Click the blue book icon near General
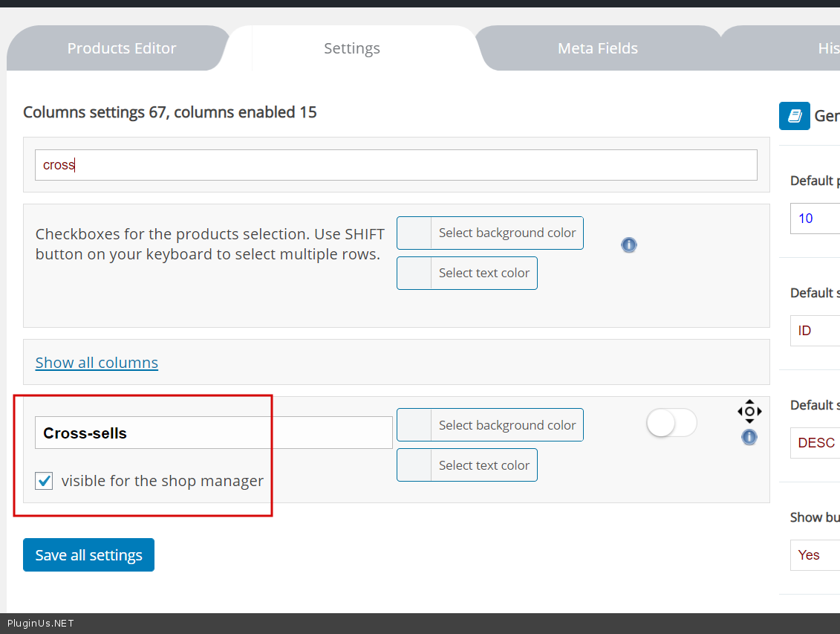This screenshot has width=840, height=634. click(794, 116)
